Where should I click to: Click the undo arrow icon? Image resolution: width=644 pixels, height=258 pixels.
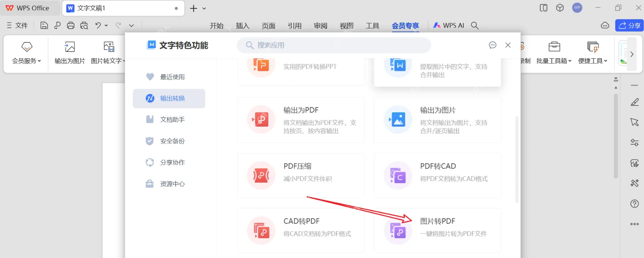point(98,26)
